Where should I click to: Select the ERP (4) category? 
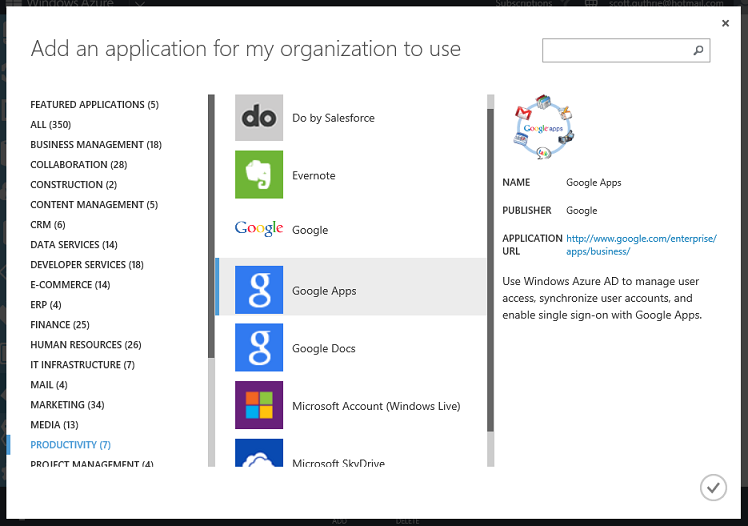(x=46, y=305)
